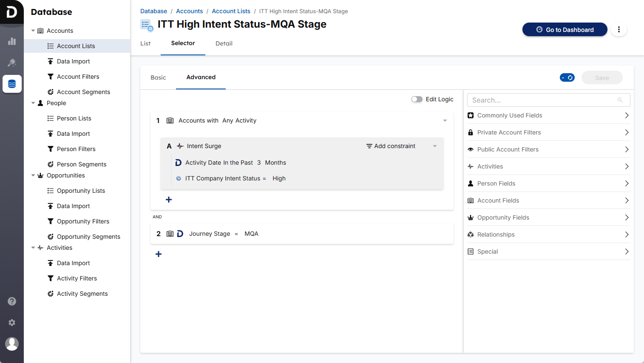644x363 pixels.
Task: Click the search magnifier icon in field panel
Action: coord(620,100)
